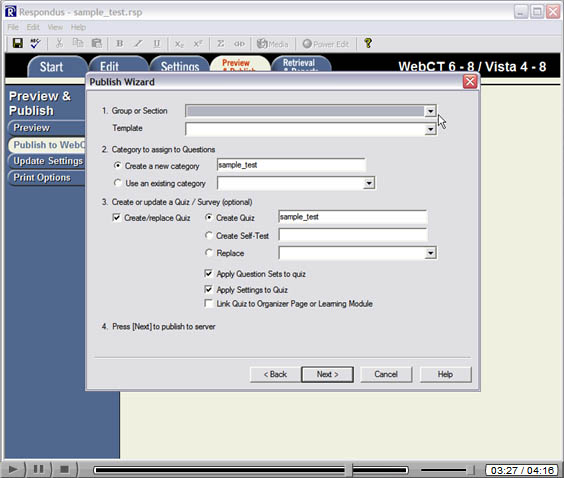
Task: Open Print Options in the sidebar
Action: 46,177
